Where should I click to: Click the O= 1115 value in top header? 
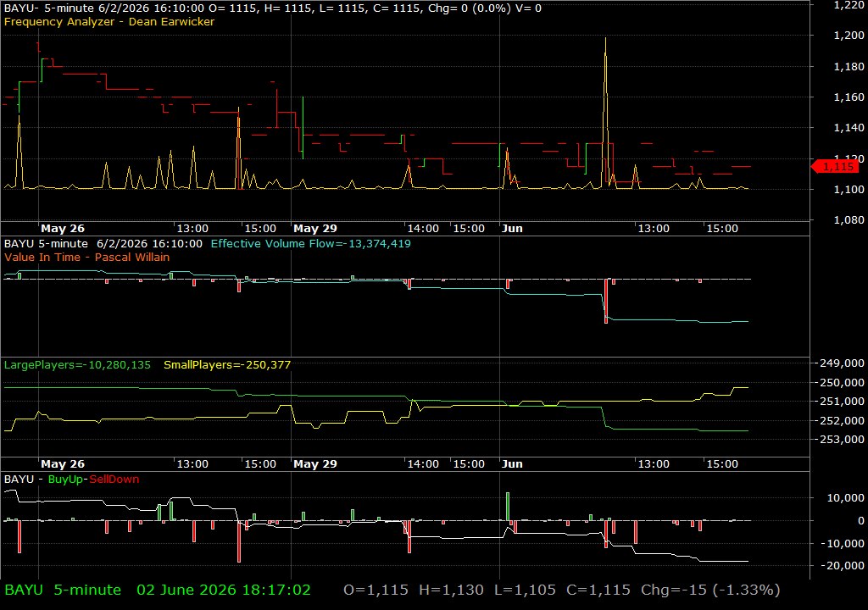pyautogui.click(x=232, y=8)
